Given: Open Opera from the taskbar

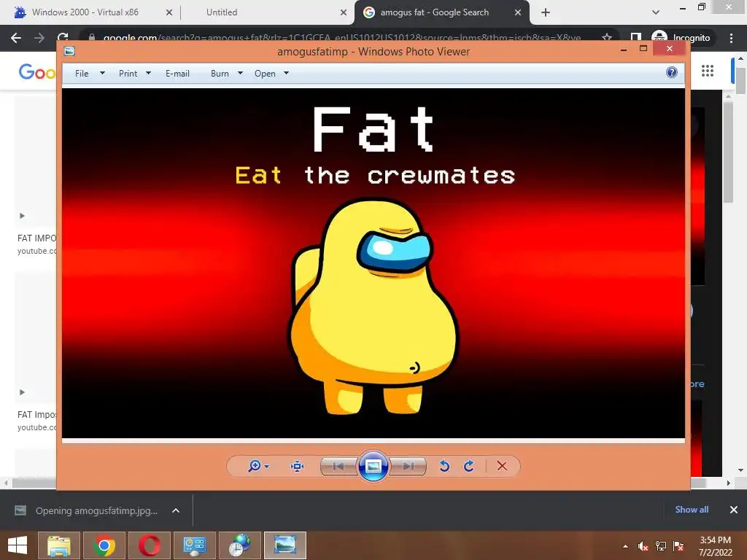Looking at the screenshot, I should pyautogui.click(x=149, y=545).
